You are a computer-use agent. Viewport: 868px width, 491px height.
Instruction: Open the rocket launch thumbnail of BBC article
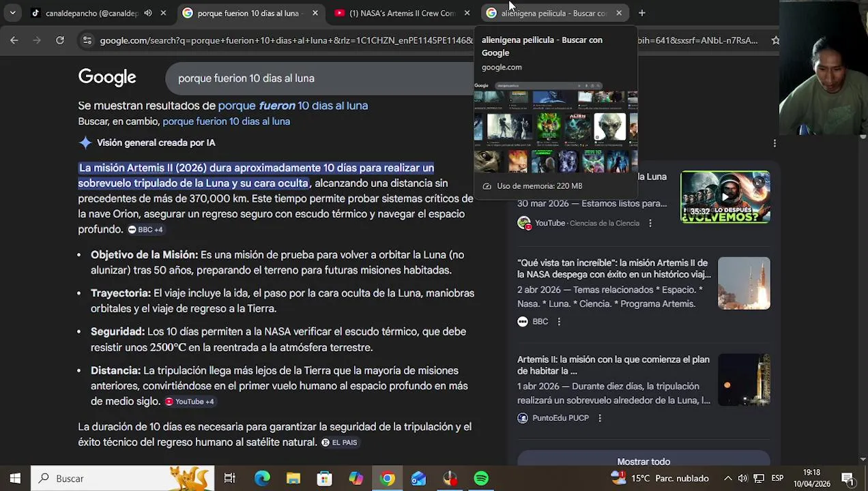pos(744,283)
